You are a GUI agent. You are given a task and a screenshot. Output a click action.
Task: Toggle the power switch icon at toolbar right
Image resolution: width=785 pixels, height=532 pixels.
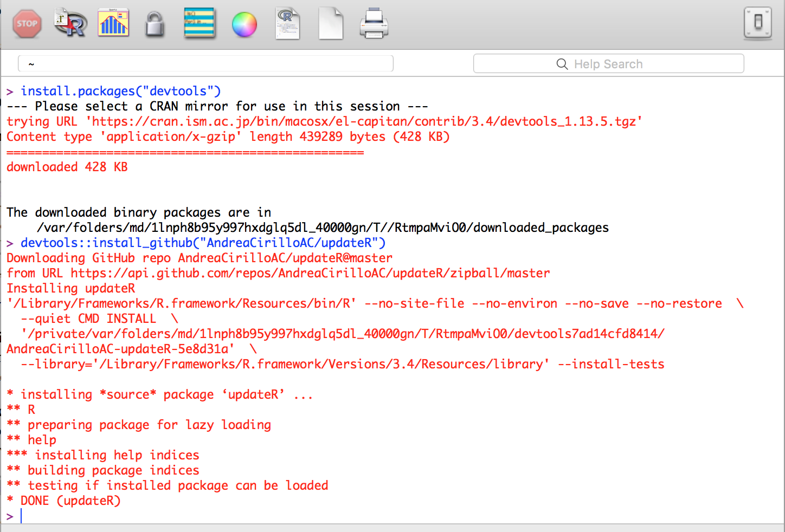[x=758, y=23]
